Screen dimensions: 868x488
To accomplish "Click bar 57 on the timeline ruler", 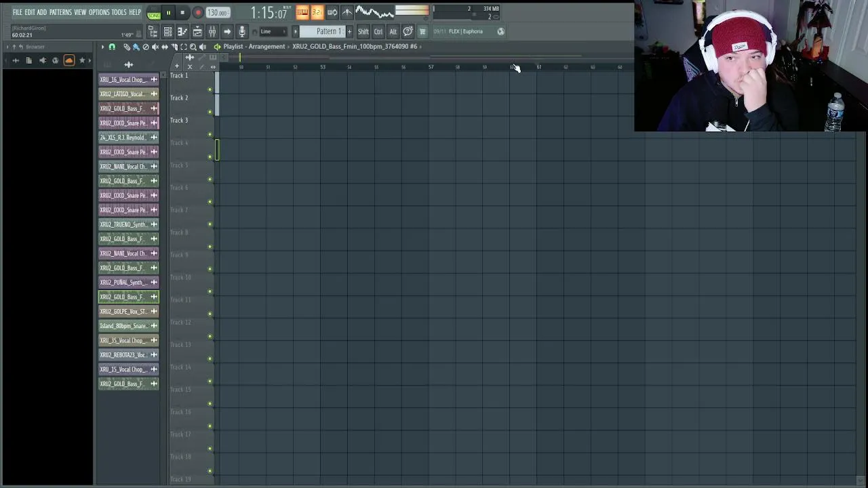I will 431,66.
